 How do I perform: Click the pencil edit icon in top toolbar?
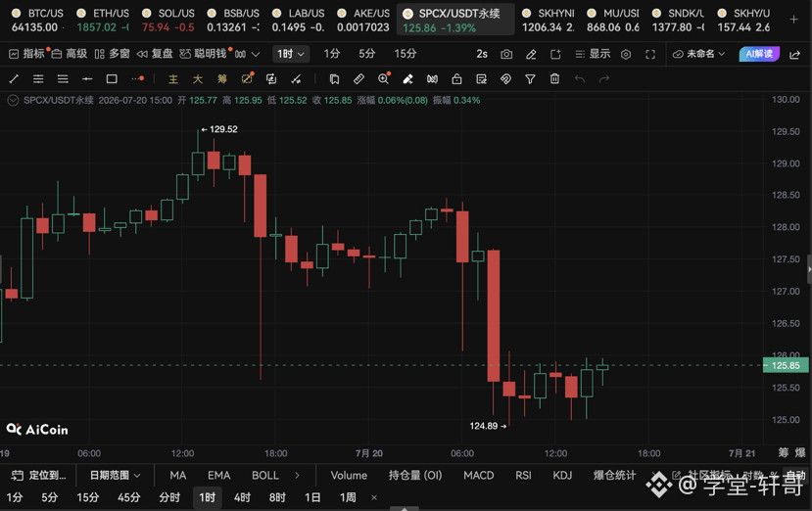[531, 54]
